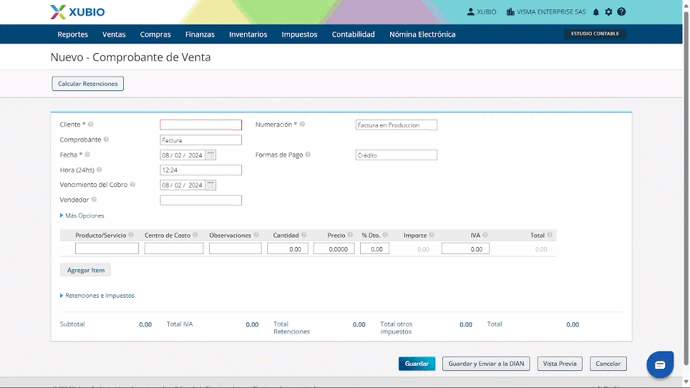Click the Cliente input field
The height and width of the screenshot is (388, 690).
click(x=201, y=125)
